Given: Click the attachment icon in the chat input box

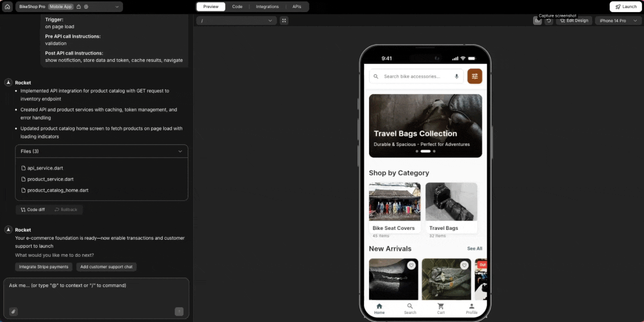Looking at the screenshot, I should [13, 312].
